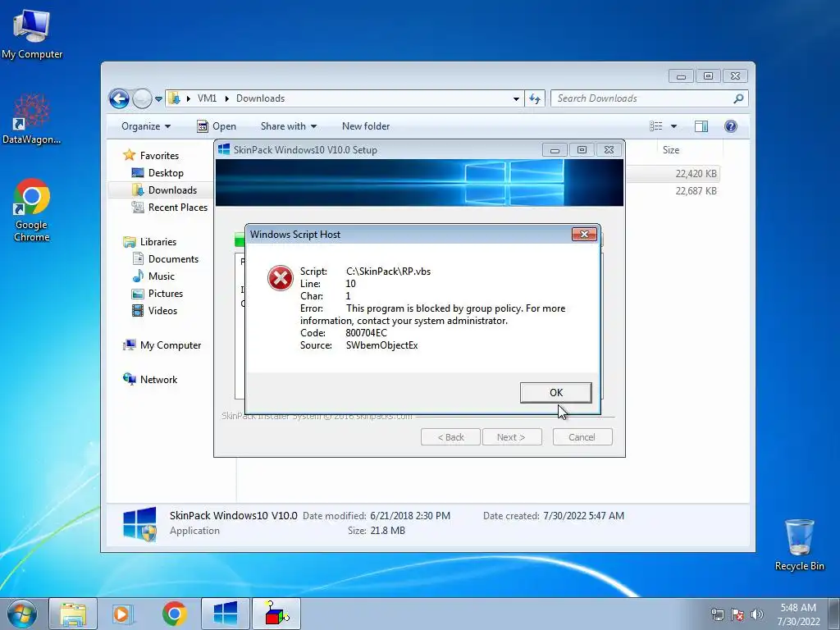Open DataWagon desktop shortcut

(x=32, y=119)
